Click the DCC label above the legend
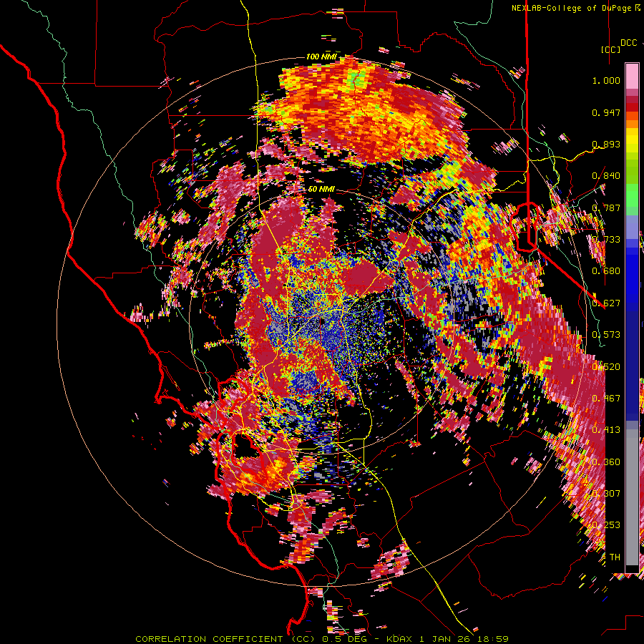This screenshot has height=644, width=644. 628,43
